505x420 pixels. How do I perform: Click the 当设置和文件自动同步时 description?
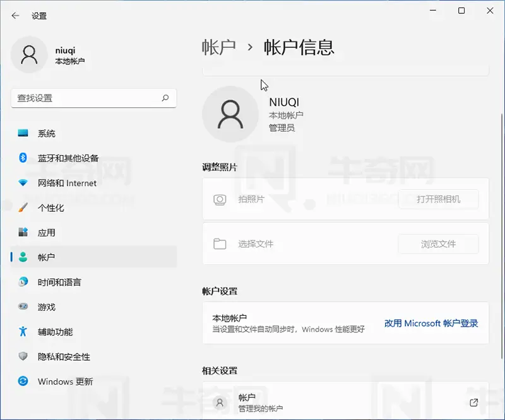pos(288,329)
